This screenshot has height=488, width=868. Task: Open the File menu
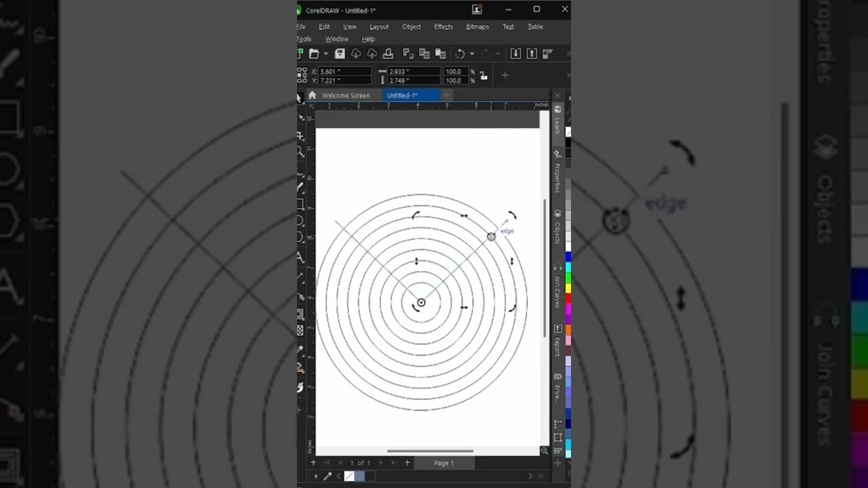coord(300,26)
